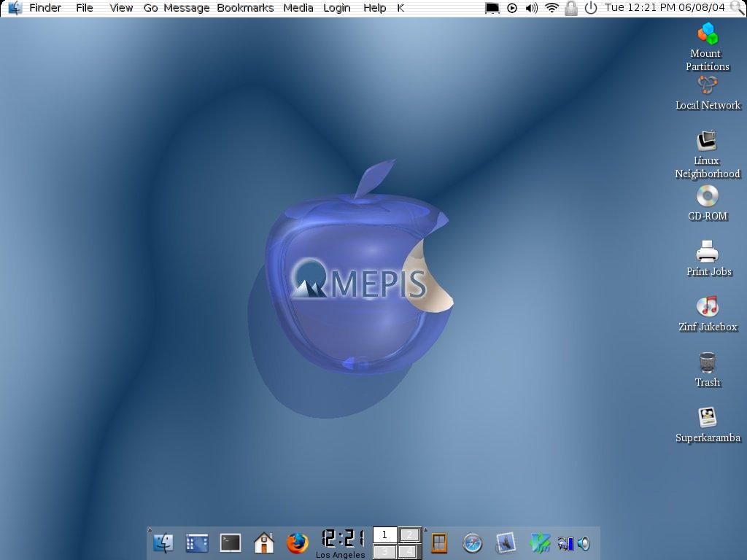Open the Home folder house icon

pos(264,542)
